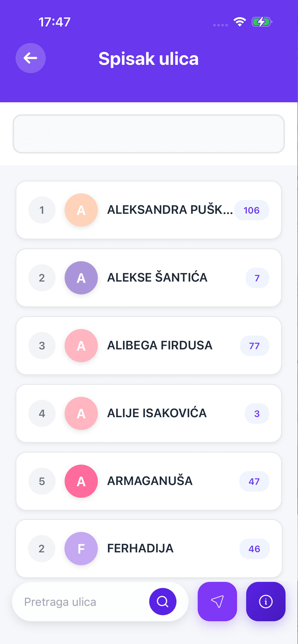This screenshot has width=298, height=644.
Task: Tap the number 1 rank circle
Action: pos(42,210)
